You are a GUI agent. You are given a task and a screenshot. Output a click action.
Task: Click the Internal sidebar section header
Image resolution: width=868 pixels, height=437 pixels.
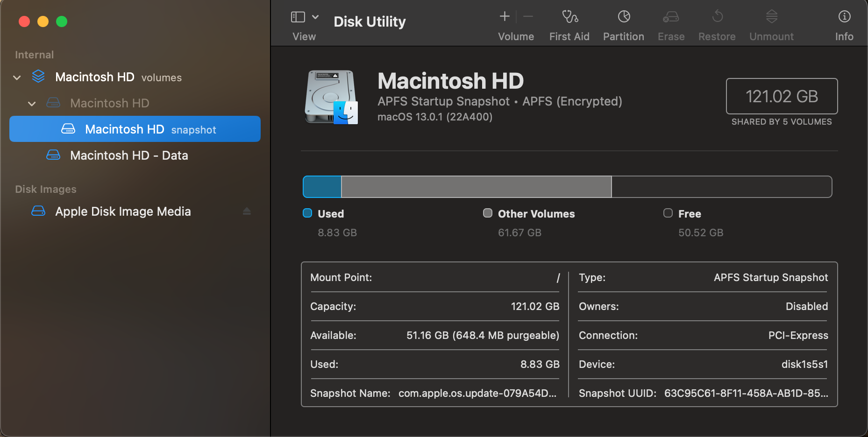(x=34, y=55)
